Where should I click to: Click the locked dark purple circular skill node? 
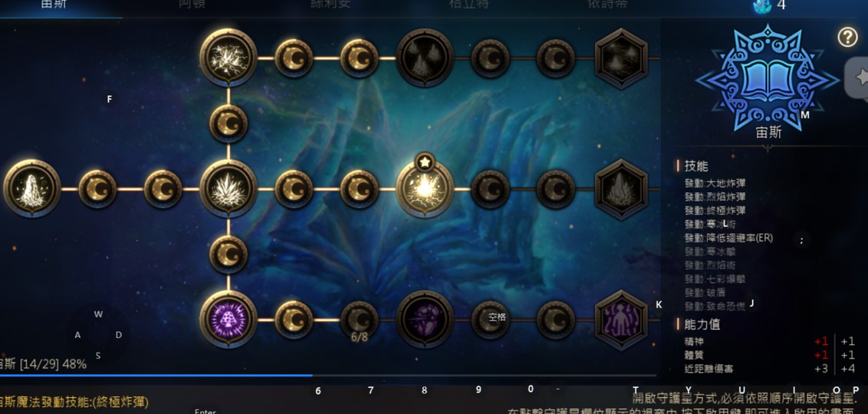tap(425, 320)
